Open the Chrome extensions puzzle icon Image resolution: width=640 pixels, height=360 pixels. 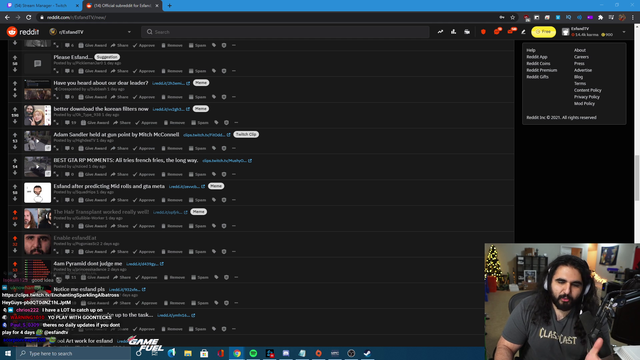click(600, 18)
